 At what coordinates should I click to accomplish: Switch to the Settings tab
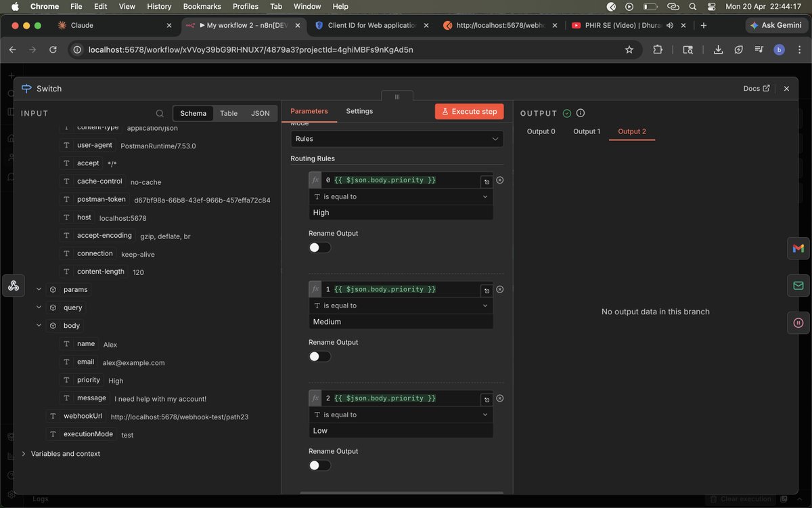click(x=359, y=111)
